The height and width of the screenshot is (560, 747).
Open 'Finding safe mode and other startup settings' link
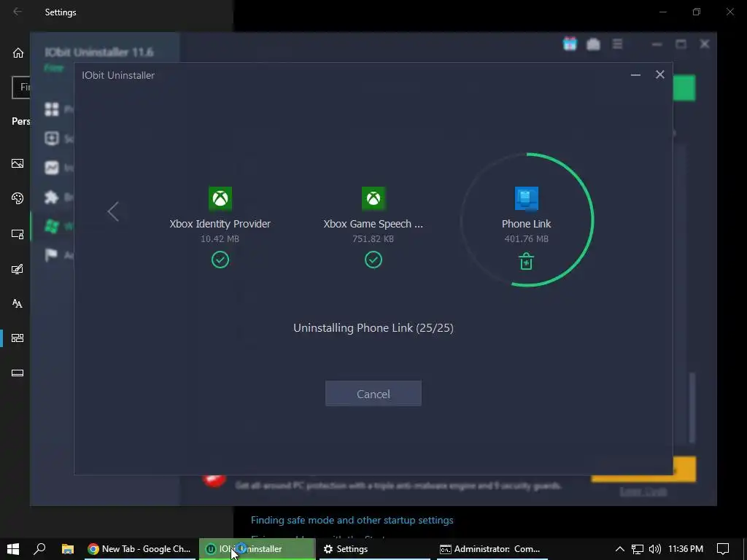click(352, 520)
